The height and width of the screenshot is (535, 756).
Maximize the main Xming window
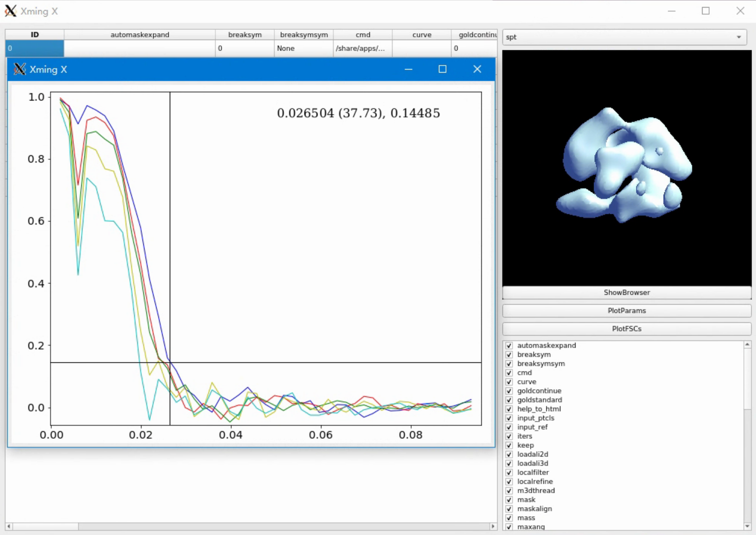point(706,11)
